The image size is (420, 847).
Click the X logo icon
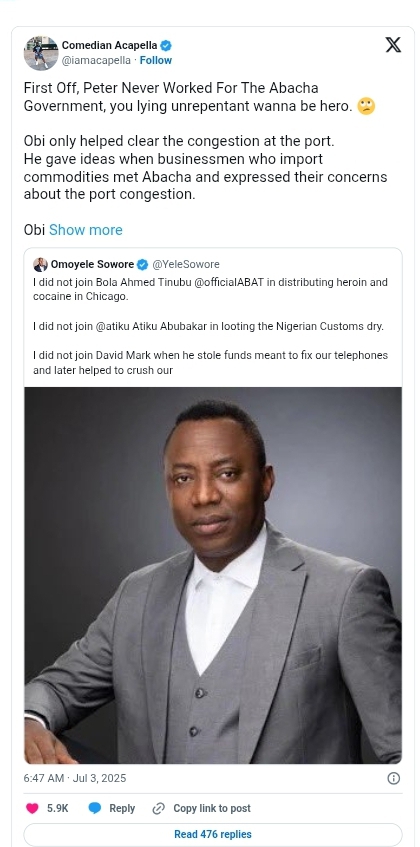pyautogui.click(x=393, y=45)
